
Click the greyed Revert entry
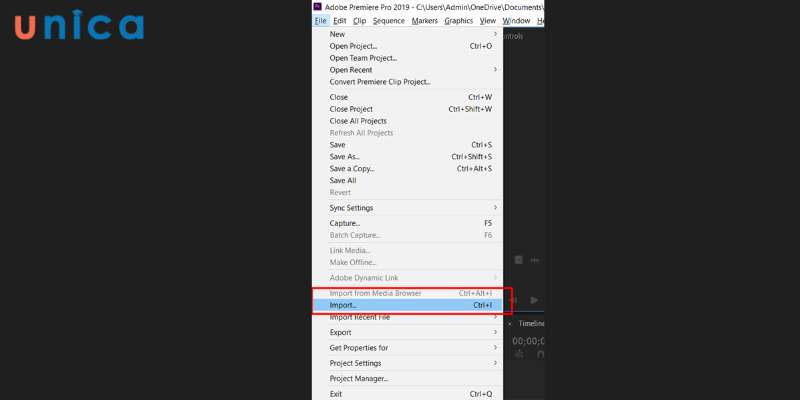point(407,192)
